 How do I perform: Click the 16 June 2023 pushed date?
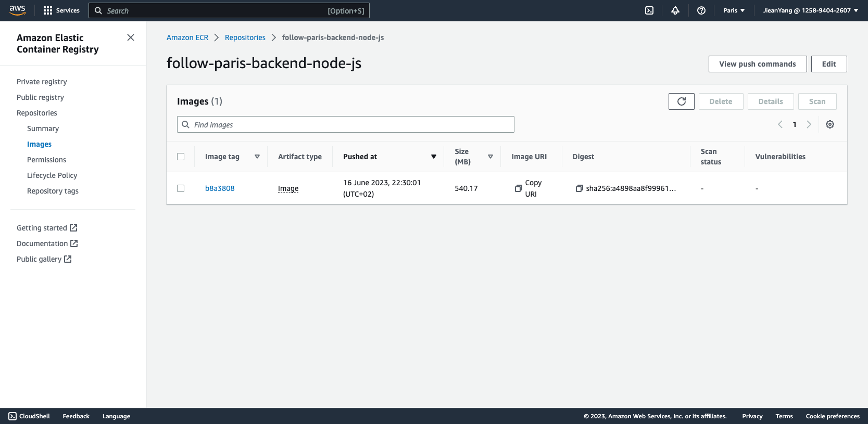[x=382, y=188]
